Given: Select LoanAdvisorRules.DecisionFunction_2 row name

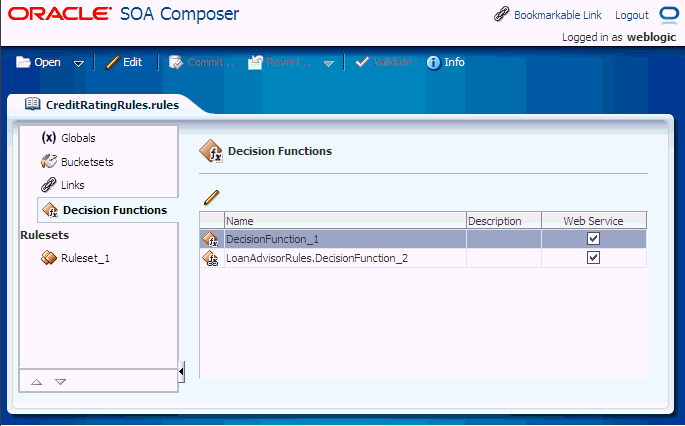Looking at the screenshot, I should 317,258.
